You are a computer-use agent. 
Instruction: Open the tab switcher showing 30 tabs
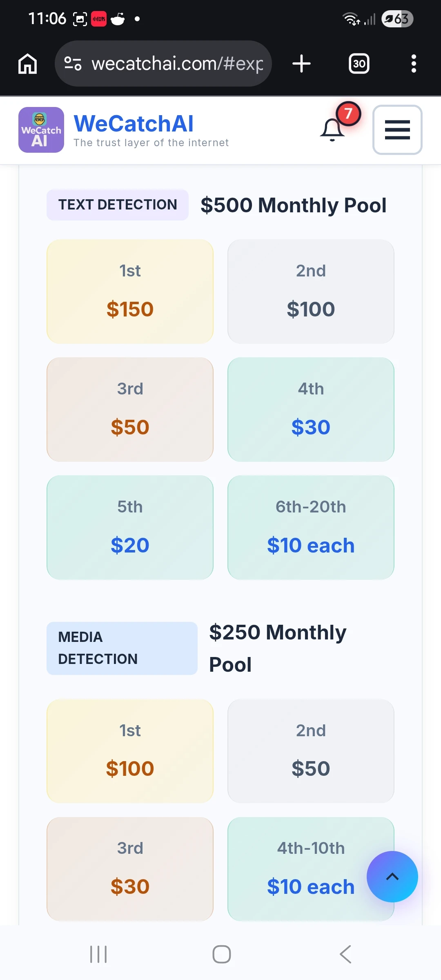tap(359, 64)
